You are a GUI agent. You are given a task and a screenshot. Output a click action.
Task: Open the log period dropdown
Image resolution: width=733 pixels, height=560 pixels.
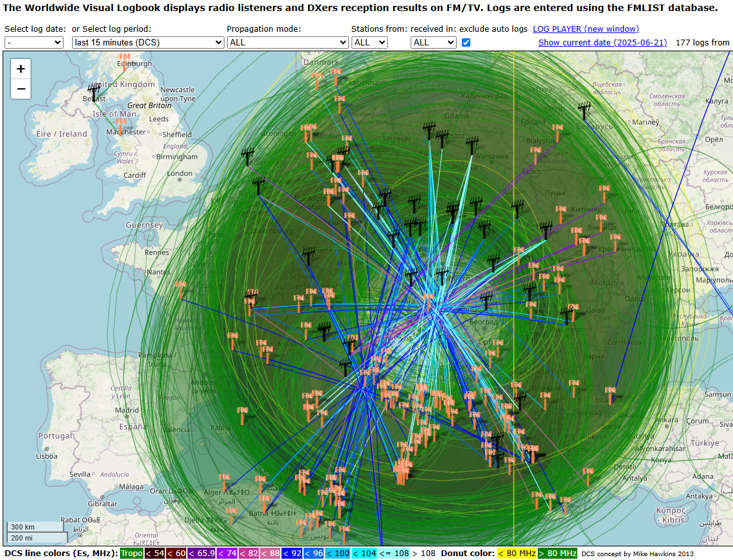pos(148,43)
